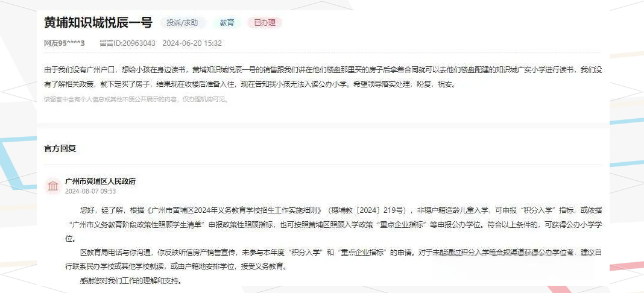
Task: Click the government building avatar icon
Action: tap(53, 186)
